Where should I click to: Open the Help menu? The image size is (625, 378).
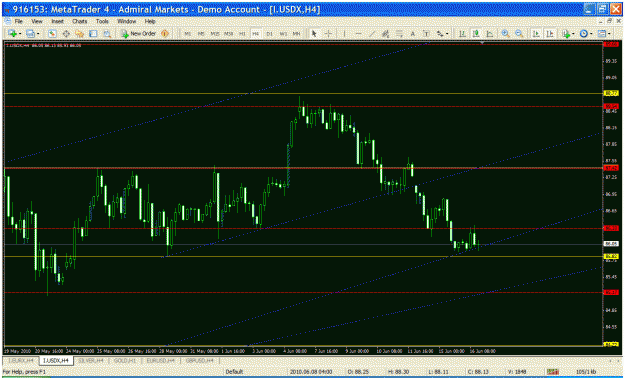(x=149, y=21)
